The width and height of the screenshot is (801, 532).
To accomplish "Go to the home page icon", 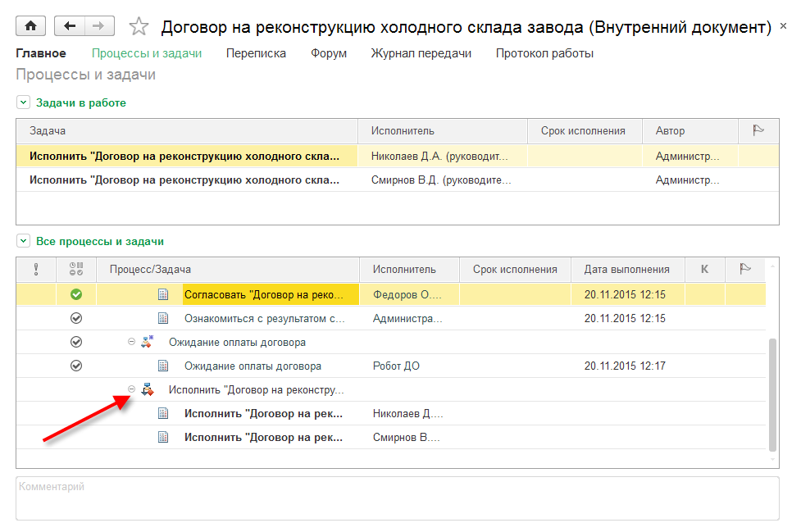I will pyautogui.click(x=31, y=26).
